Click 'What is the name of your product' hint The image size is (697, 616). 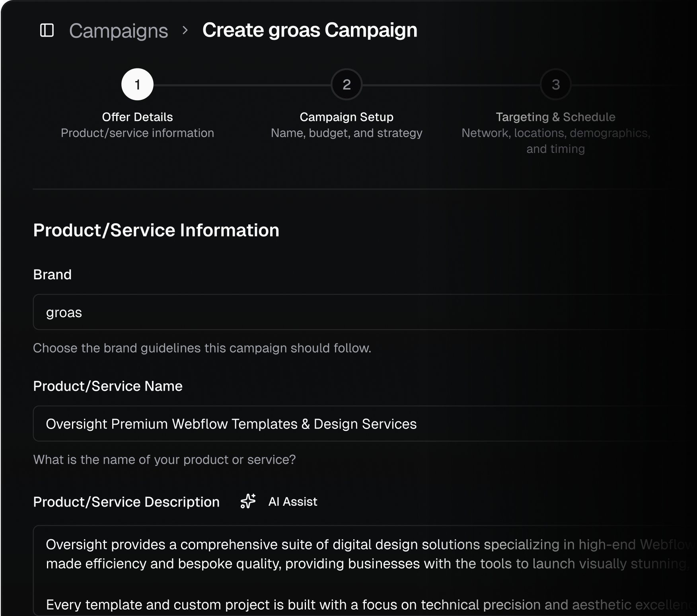[x=164, y=460]
